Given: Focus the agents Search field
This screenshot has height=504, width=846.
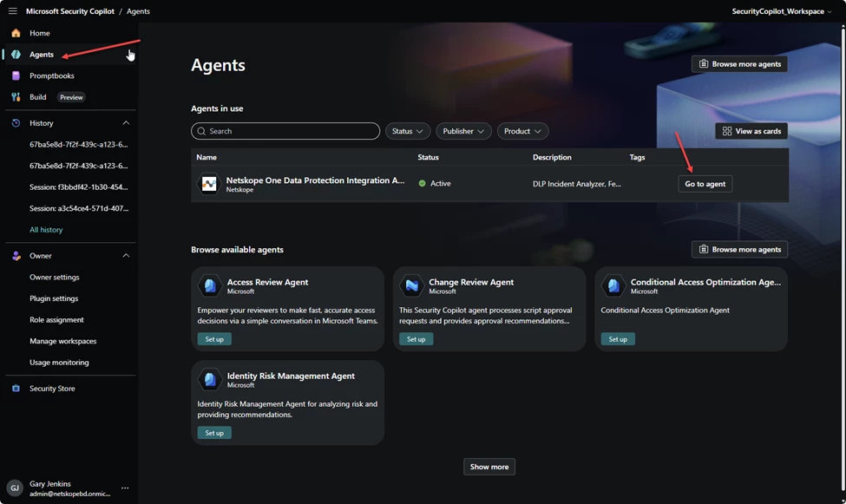Looking at the screenshot, I should click(285, 131).
